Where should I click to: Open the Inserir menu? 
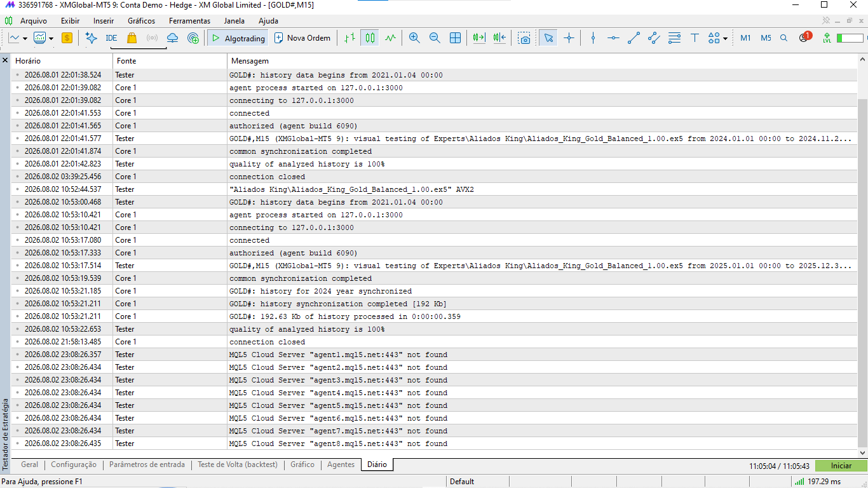click(x=104, y=21)
